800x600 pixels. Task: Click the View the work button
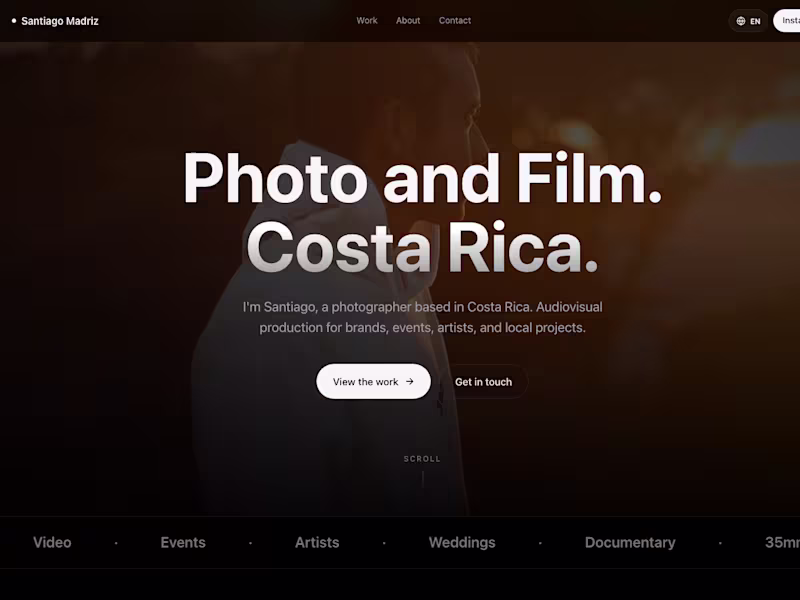pos(373,381)
